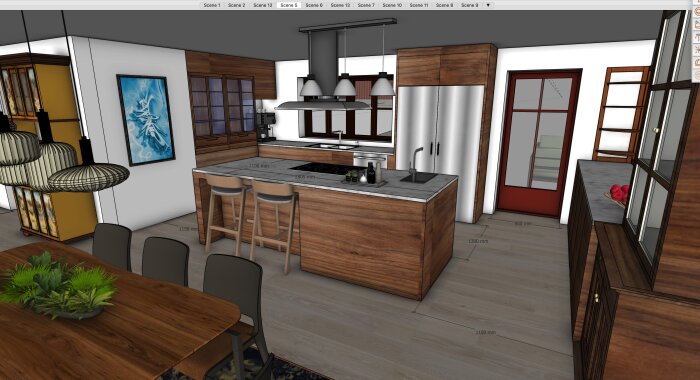Select the black sink on the kitchen island
Image resolution: width=700 pixels, height=380 pixels.
418,177
